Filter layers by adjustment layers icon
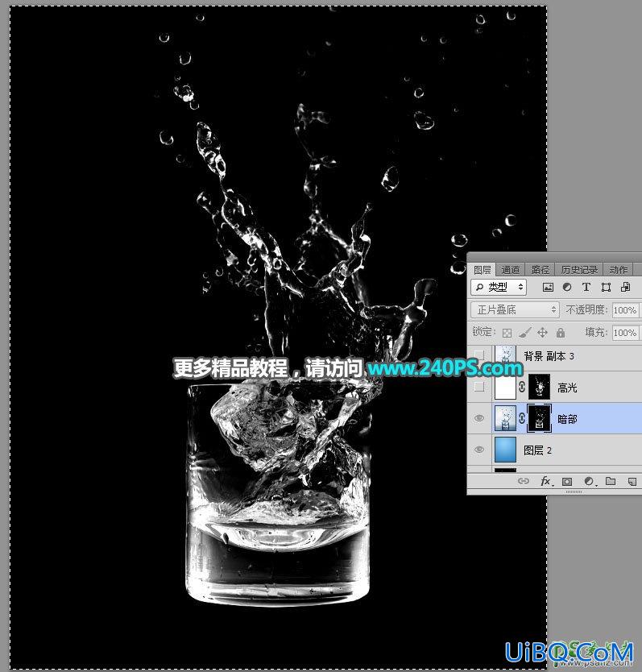 click(x=567, y=287)
